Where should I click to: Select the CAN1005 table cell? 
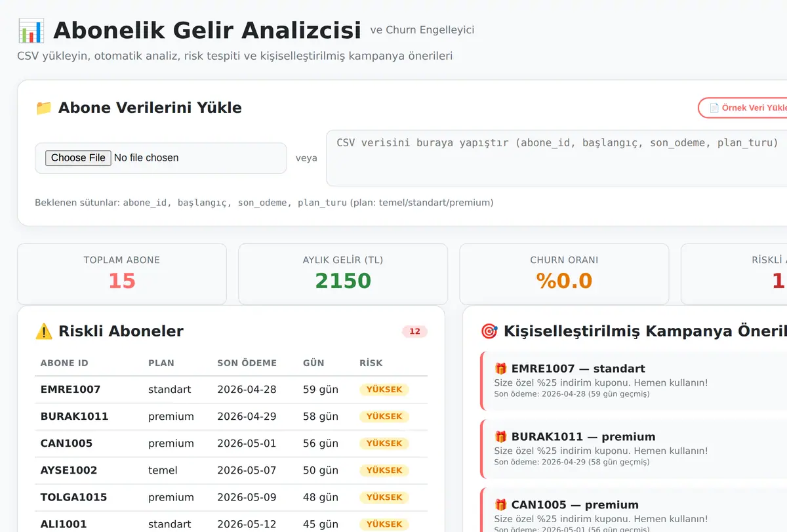click(66, 443)
